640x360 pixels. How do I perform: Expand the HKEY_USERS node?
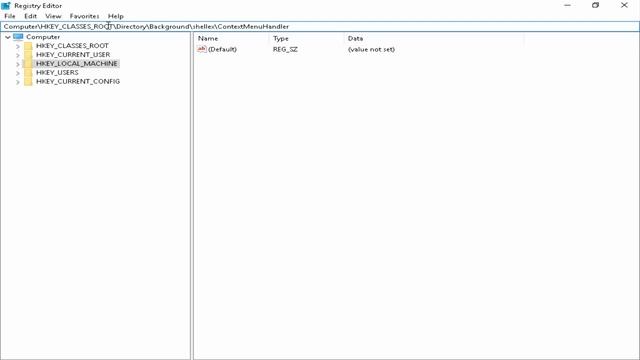(18, 73)
